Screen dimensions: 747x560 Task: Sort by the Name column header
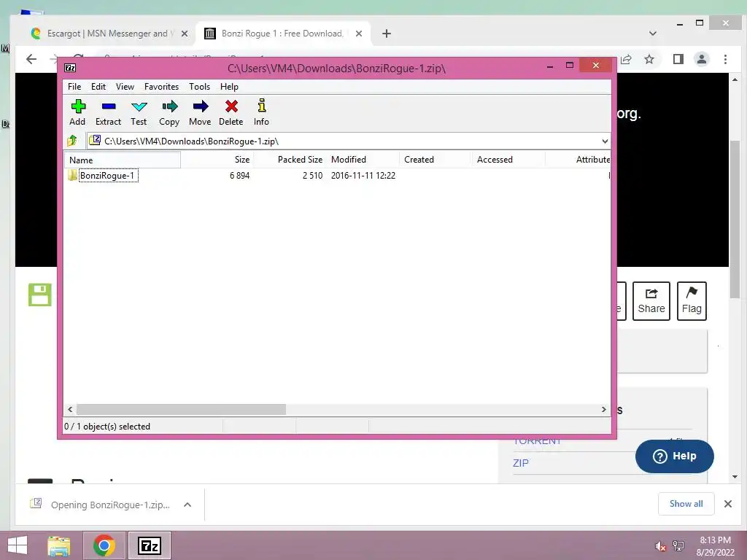(123, 160)
